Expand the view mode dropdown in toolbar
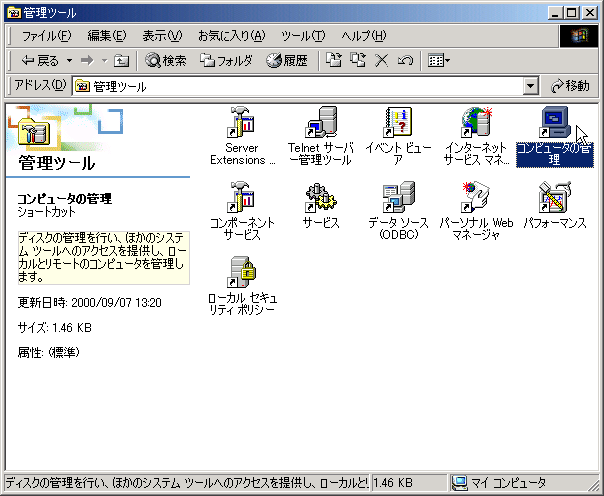Viewport: 604px width, 496px height. click(x=447, y=61)
